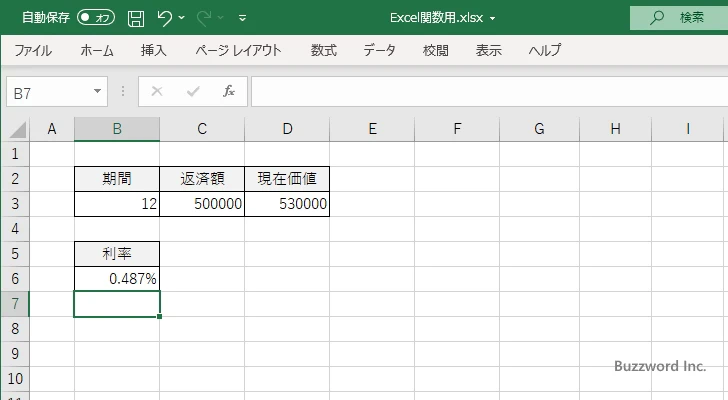This screenshot has height=400, width=728.
Task: Select row 2 header
Action: pos(15,179)
